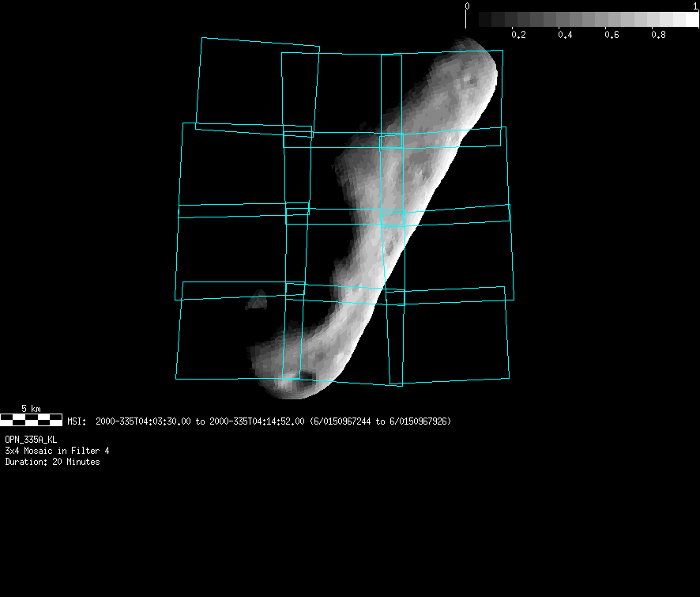Click the 0.8 tick label on colorbar
700x597 pixels.
[x=658, y=36]
